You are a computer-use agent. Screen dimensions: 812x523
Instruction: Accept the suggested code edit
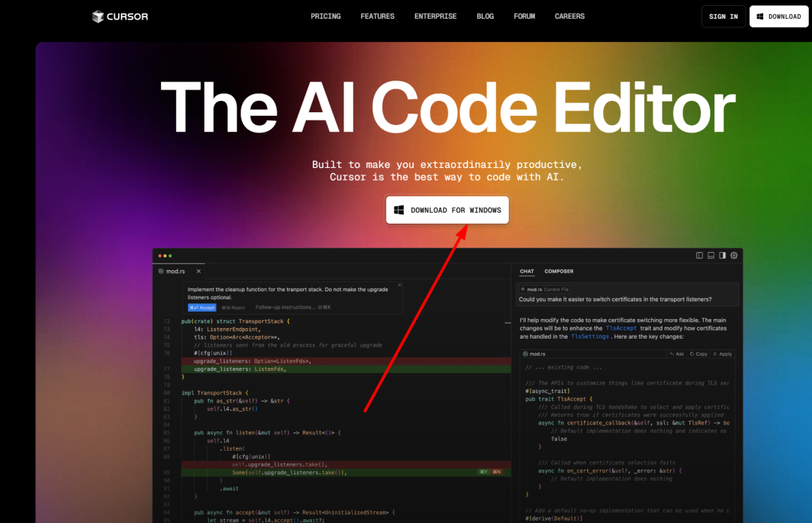[202, 307]
